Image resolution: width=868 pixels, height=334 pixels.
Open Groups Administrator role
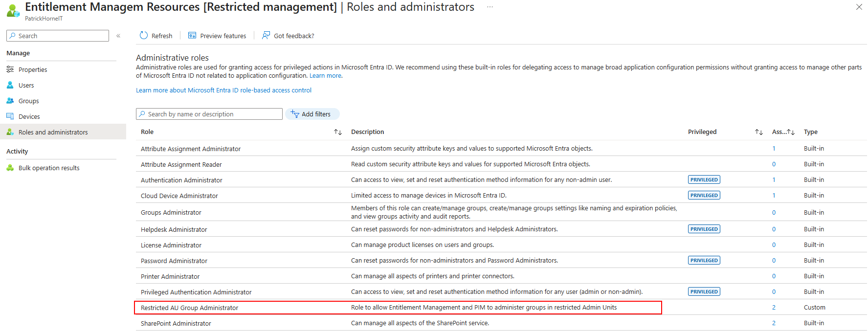(x=171, y=213)
